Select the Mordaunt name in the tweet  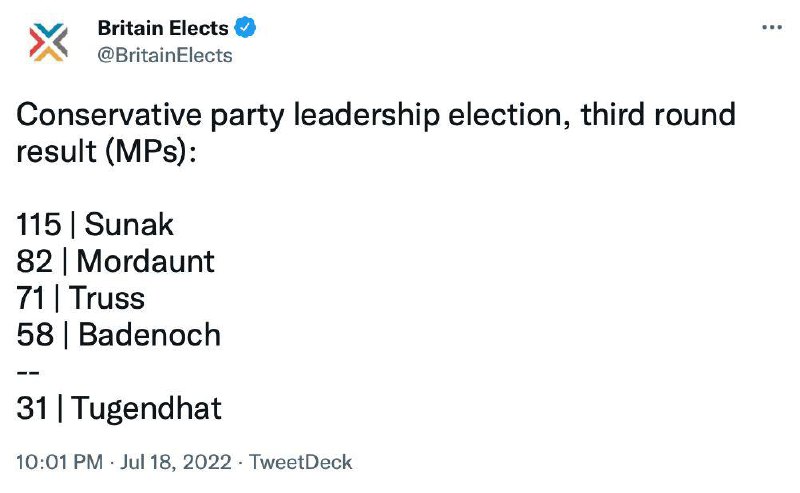[x=145, y=262]
